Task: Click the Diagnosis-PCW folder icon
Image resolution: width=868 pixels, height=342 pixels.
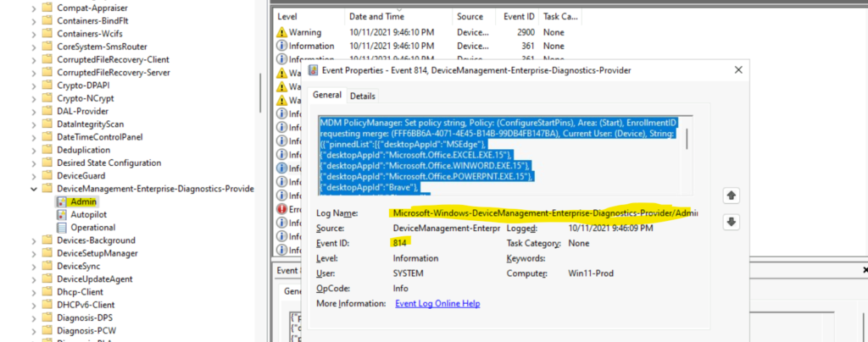Action: pyautogui.click(x=47, y=330)
